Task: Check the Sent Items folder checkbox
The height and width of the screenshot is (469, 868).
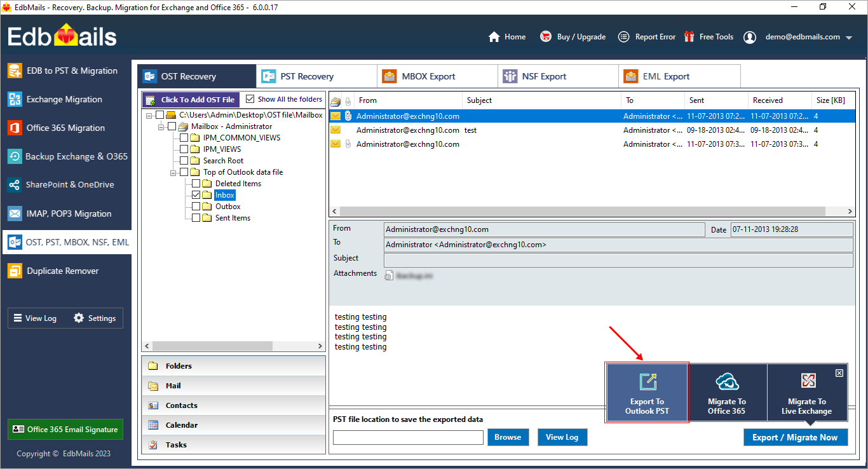Action: [196, 218]
